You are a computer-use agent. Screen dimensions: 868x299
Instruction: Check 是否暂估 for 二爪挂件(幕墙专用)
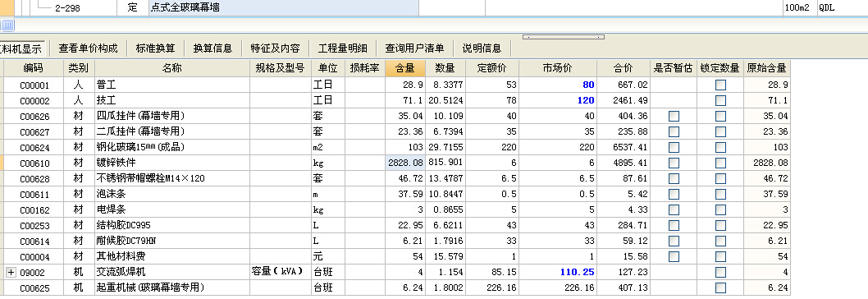pos(674,132)
